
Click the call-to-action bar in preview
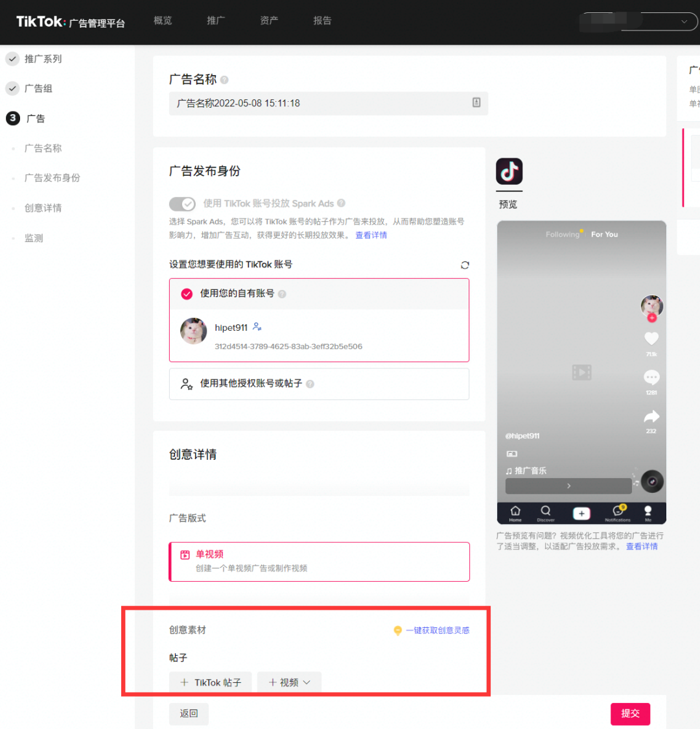point(568,486)
